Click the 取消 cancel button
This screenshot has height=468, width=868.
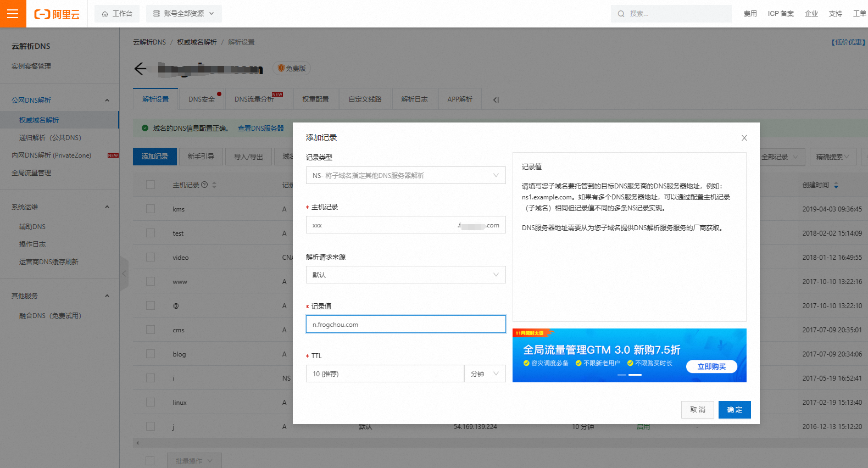[698, 410]
